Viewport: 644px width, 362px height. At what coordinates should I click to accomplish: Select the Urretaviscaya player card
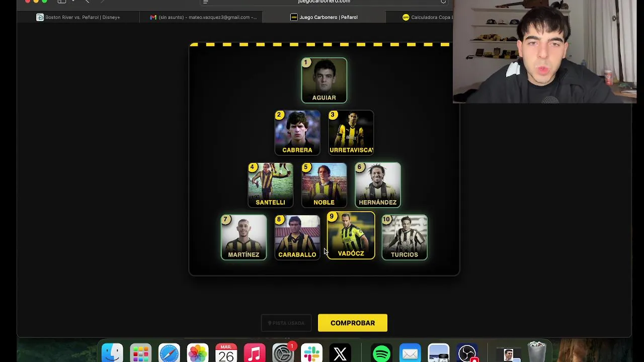pos(351,133)
